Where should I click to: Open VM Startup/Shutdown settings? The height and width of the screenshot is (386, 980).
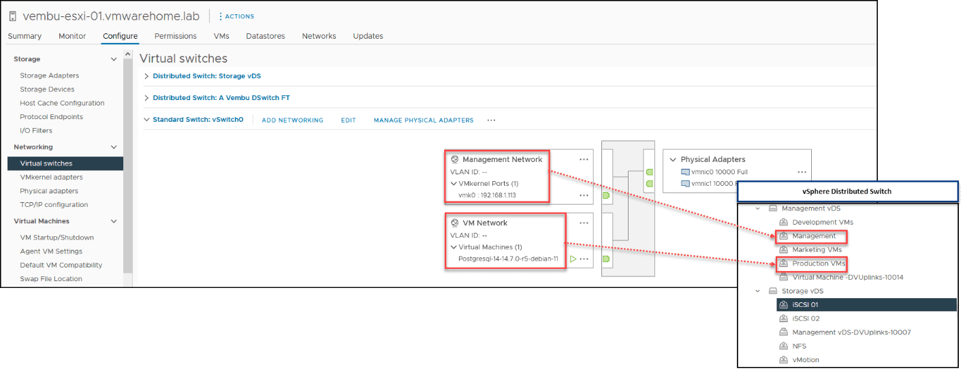pos(57,238)
